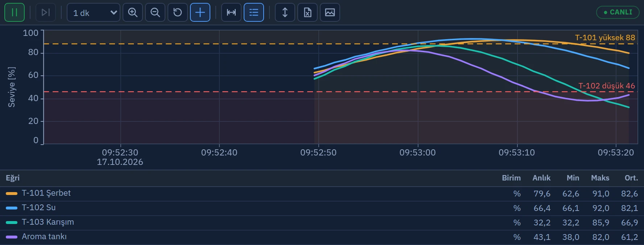644x245 pixels.
Task: Click the T-102 düşük 46 limit label
Action: click(606, 86)
